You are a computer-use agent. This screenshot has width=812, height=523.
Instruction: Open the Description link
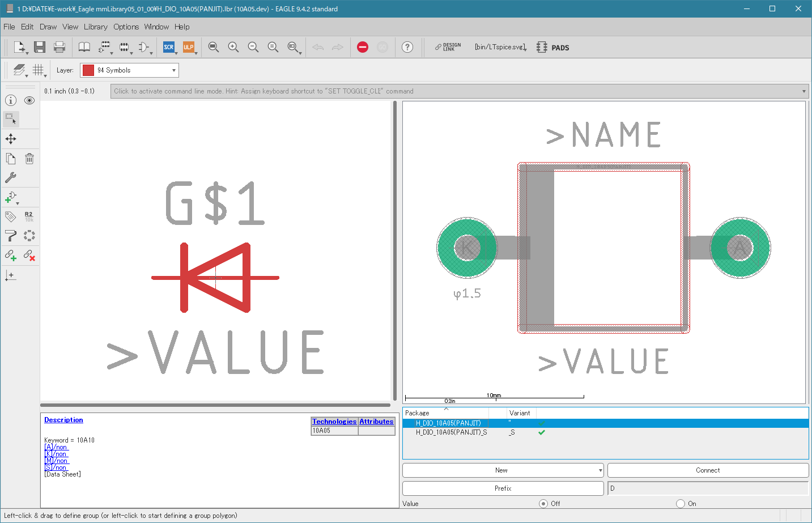pyautogui.click(x=63, y=420)
